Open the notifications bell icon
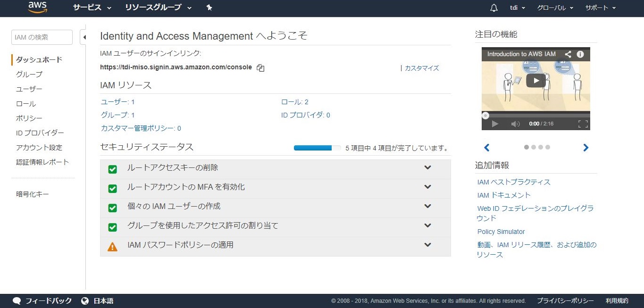644x308 pixels. 494,8
